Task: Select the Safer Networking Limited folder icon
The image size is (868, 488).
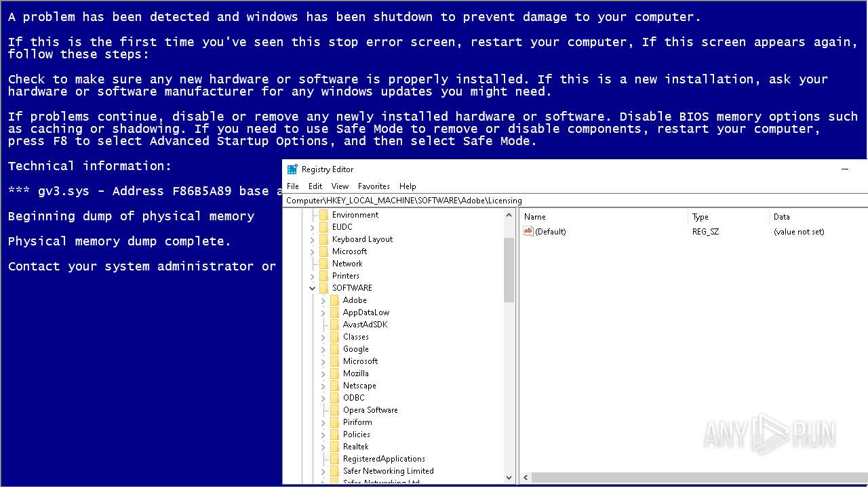Action: 334,471
